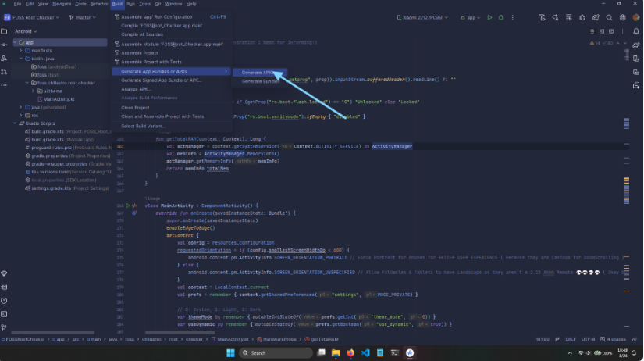Open the Xiaomi device selector dropdown
The width and height of the screenshot is (644, 361).
(422, 18)
